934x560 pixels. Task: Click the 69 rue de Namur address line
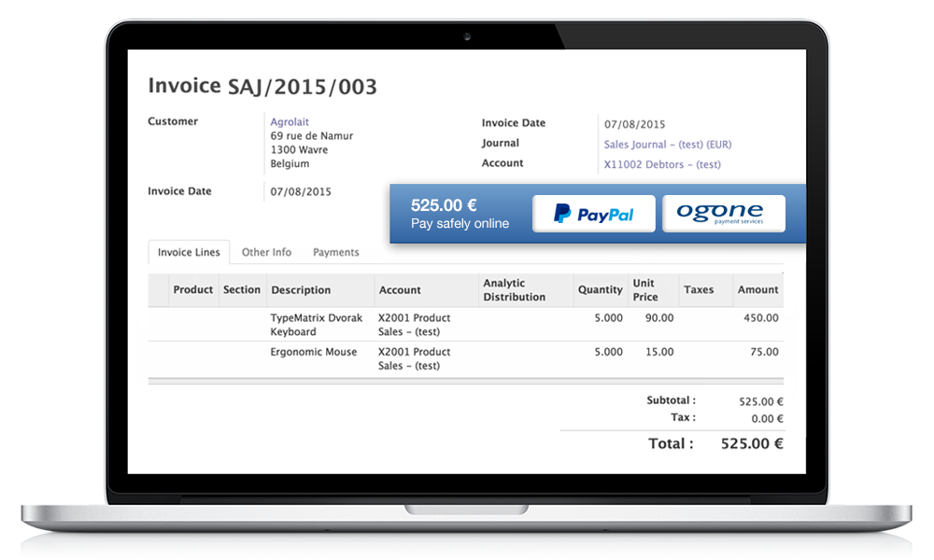[312, 136]
